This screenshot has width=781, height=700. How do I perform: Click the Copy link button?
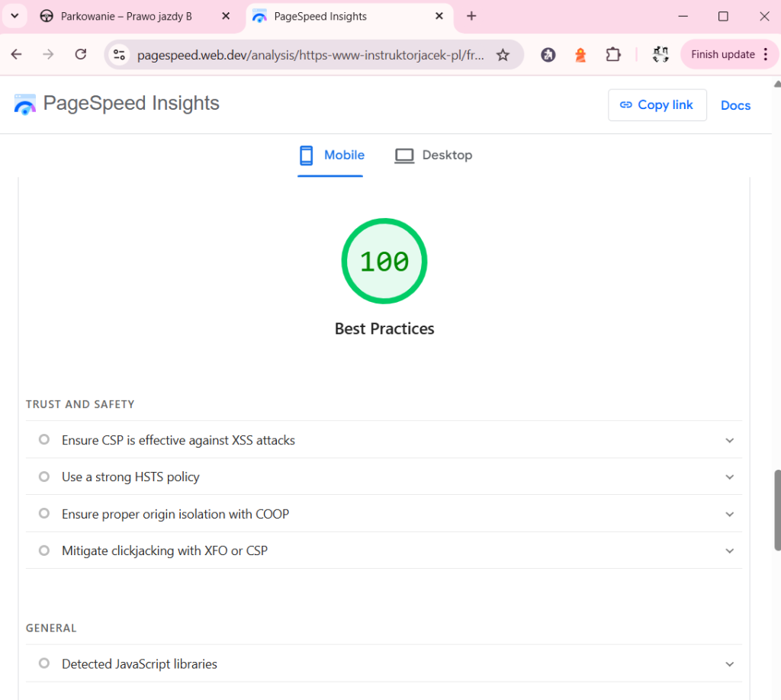[x=657, y=105]
